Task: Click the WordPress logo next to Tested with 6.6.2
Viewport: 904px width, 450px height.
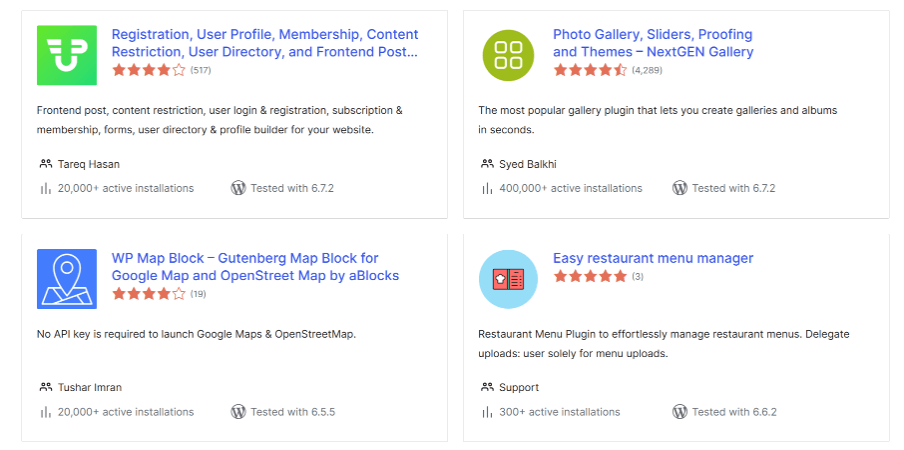Action: [x=680, y=412]
